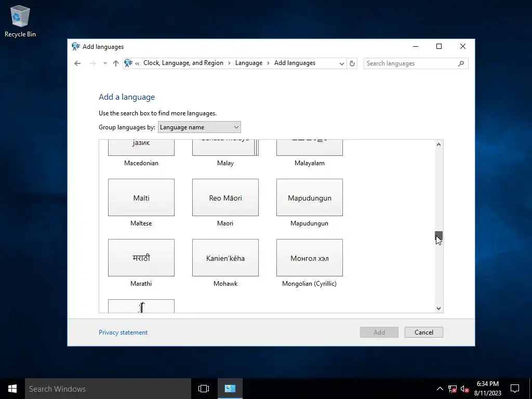Open the clock showing 6:34 PM
This screenshot has height=399, width=532.
pos(487,389)
